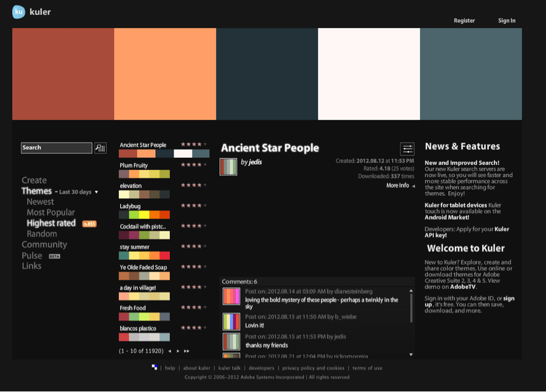Click AdobeTV link
This screenshot has height=392, width=546.
[463, 287]
